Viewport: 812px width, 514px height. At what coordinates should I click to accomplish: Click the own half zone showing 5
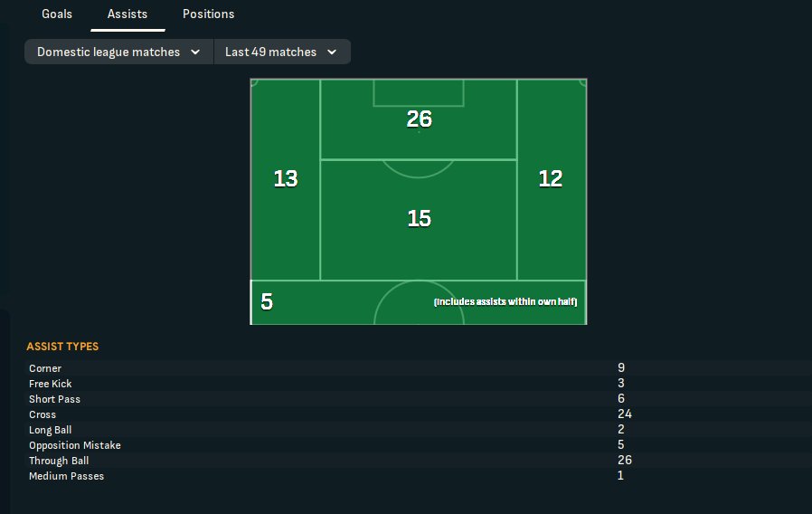267,302
